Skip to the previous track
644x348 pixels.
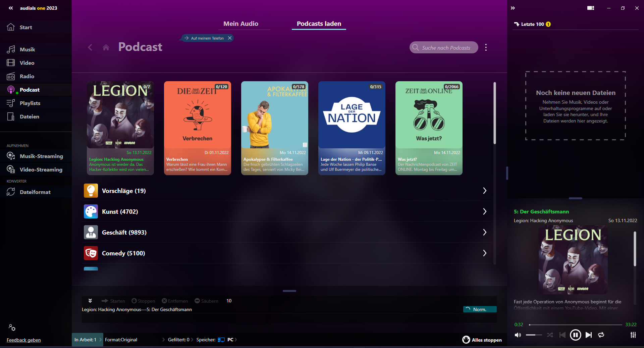[562, 335]
